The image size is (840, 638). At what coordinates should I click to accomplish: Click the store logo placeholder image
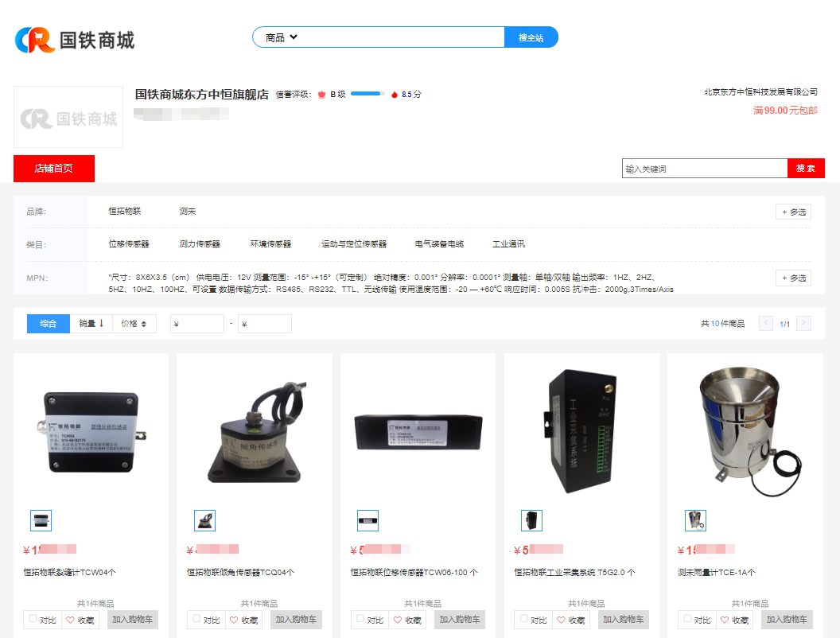68,117
